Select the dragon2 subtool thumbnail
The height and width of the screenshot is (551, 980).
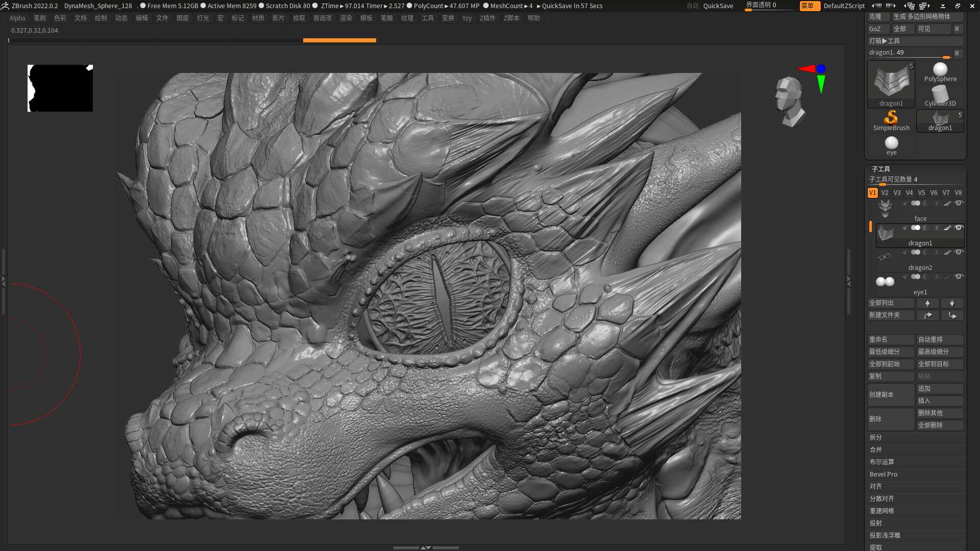pos(885,258)
